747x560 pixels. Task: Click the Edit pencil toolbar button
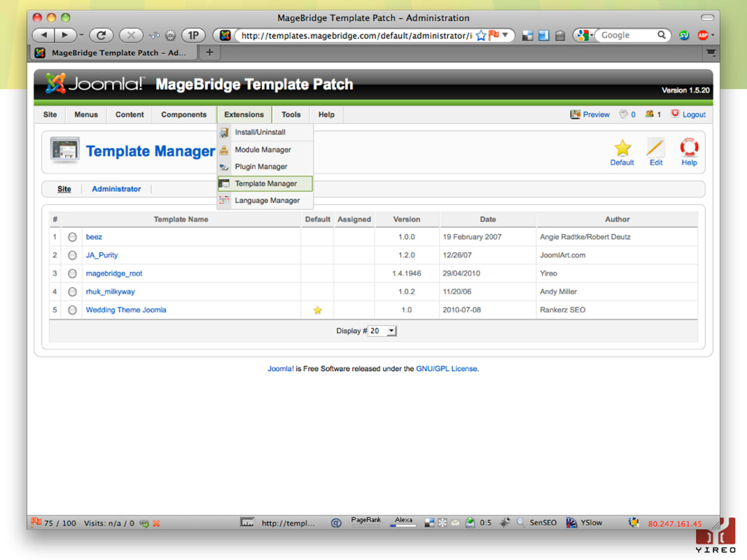point(656,153)
